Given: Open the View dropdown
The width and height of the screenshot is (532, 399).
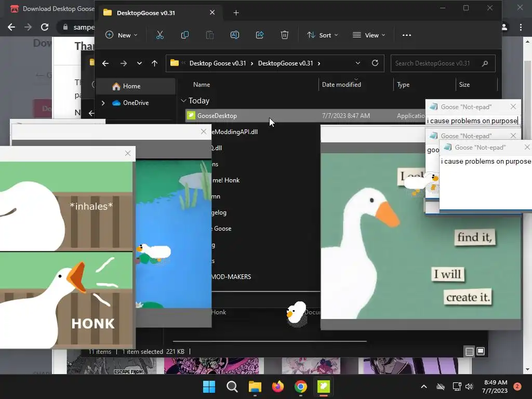Looking at the screenshot, I should coord(369,35).
